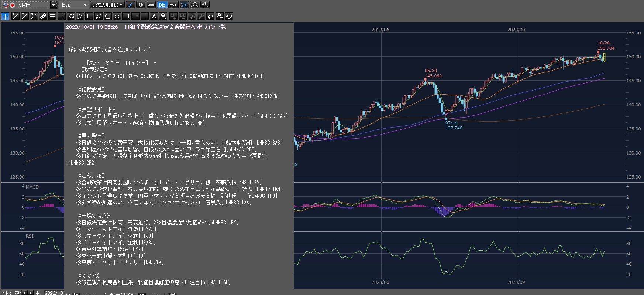The height and width of the screenshot is (295, 644).
Task: Choose the pentagon shape drawing tool
Action: [x=108, y=16]
